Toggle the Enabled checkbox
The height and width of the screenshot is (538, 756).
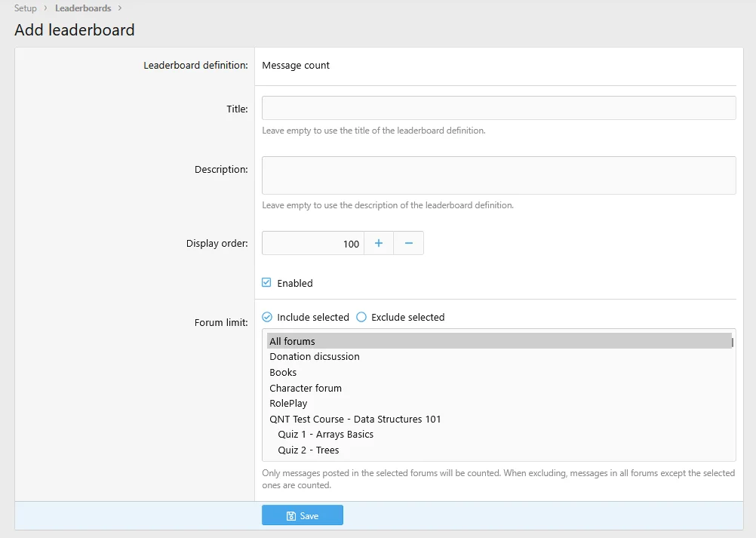click(266, 282)
